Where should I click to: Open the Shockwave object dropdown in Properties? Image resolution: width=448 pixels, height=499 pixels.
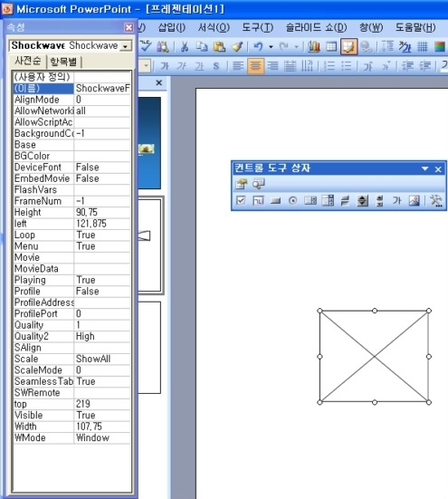click(126, 46)
